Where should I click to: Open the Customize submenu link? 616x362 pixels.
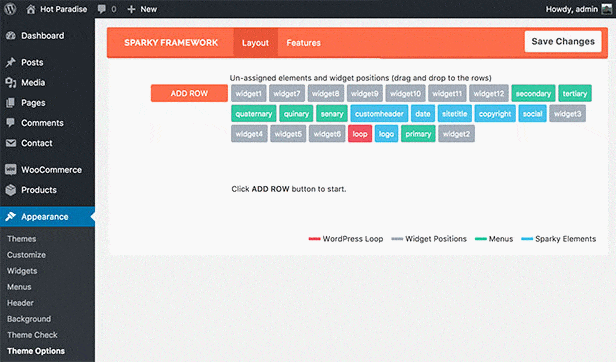pyautogui.click(x=26, y=255)
